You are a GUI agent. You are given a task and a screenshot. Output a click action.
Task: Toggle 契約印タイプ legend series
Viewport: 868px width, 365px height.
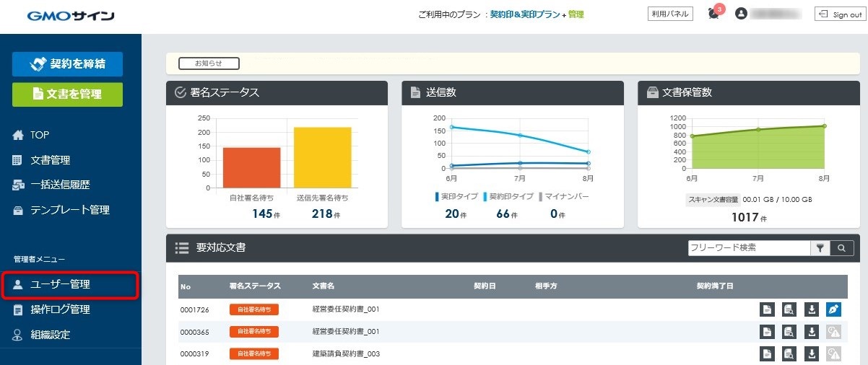tap(508, 196)
